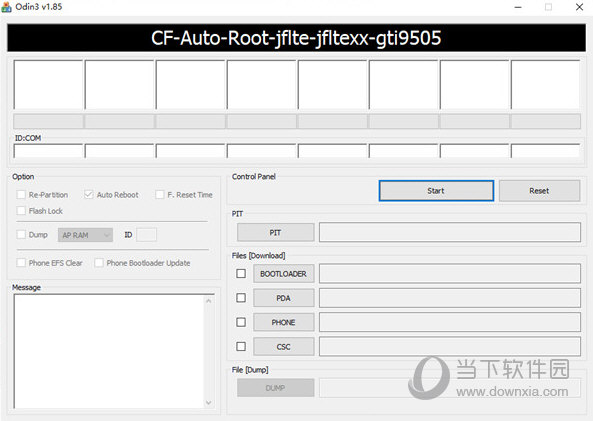Screen dimensions: 593x421
Task: Click the File [Dump] path field
Action: coord(450,388)
